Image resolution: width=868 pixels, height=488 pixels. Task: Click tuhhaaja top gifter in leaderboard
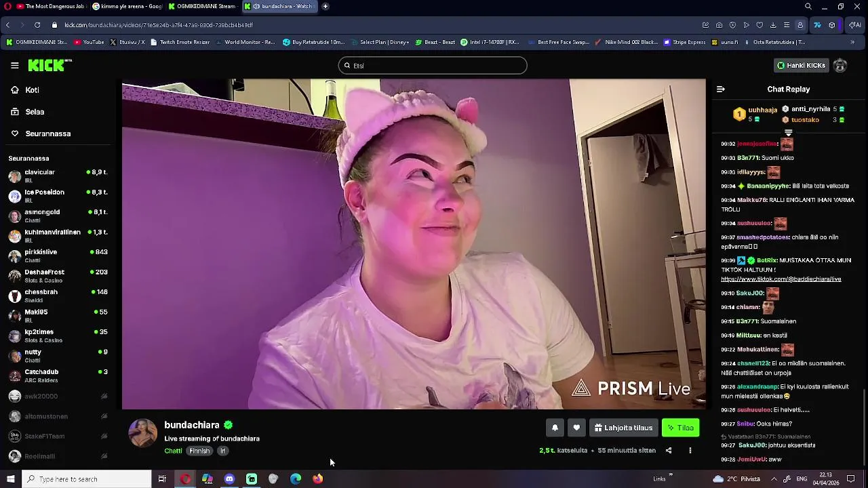[x=762, y=110]
